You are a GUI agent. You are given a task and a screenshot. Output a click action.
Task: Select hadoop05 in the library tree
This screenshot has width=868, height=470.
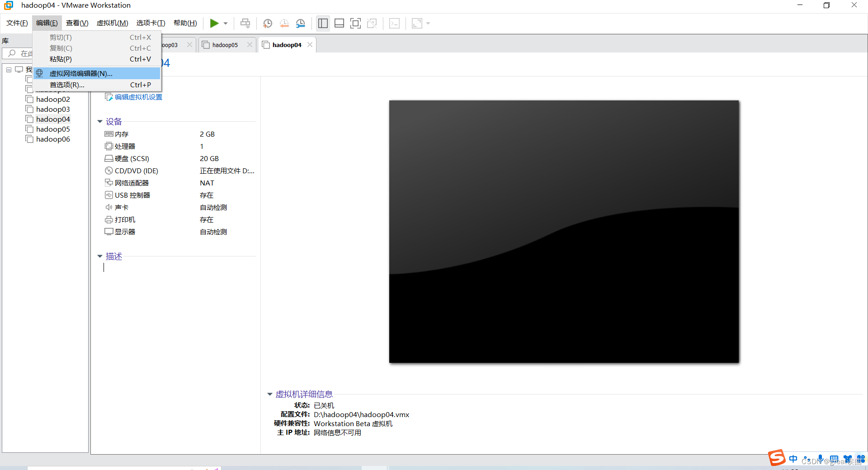pyautogui.click(x=53, y=129)
